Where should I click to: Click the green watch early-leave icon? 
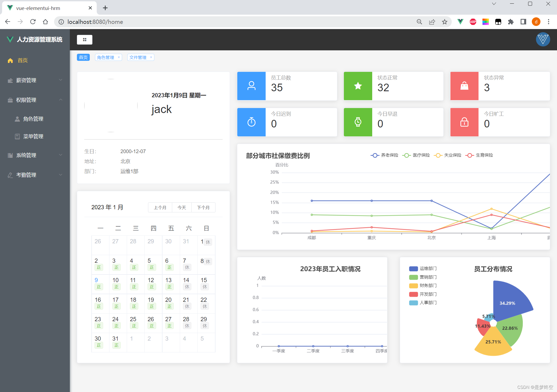click(x=358, y=122)
